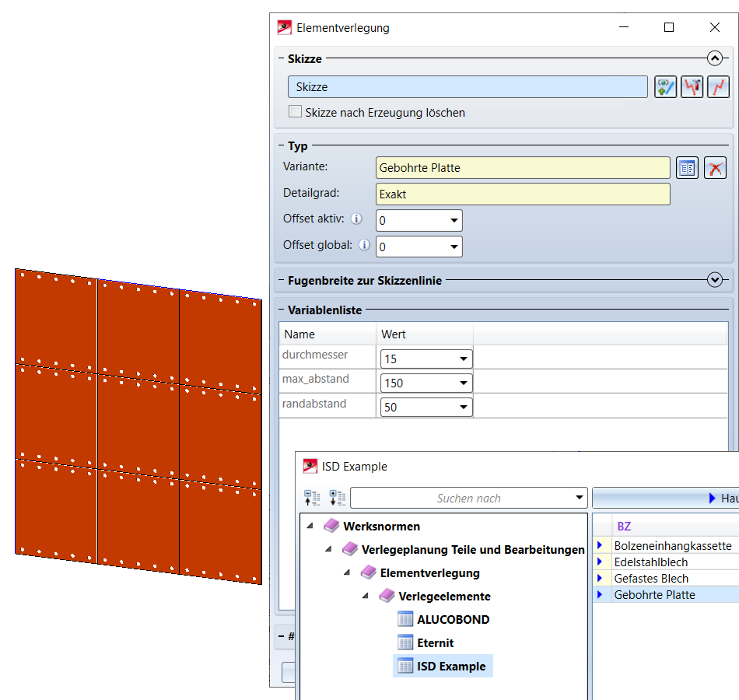
Task: Select ALUCOBOND in the catalogue tree
Action: (453, 620)
